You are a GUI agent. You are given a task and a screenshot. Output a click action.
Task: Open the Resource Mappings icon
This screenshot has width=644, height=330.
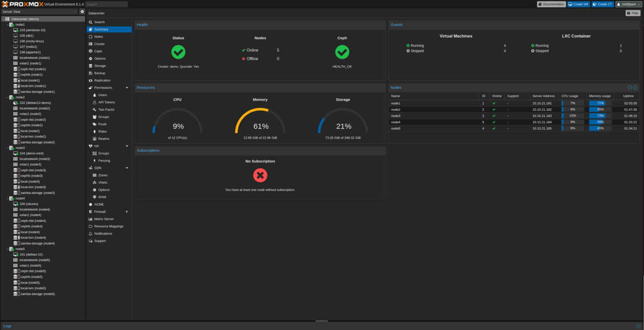click(x=91, y=226)
